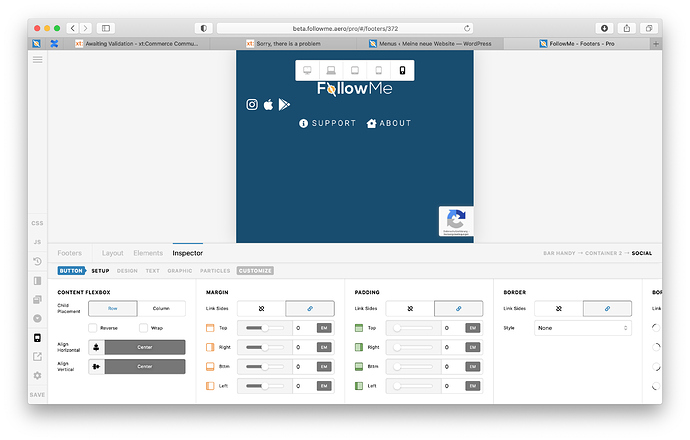The width and height of the screenshot is (690, 440).
Task: Select the desktop monitor preview size
Action: [x=307, y=70]
